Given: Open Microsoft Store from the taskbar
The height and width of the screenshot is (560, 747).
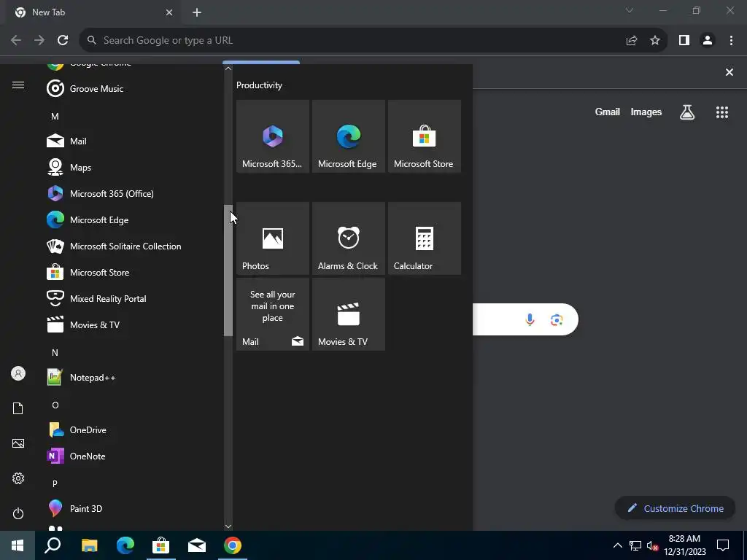Looking at the screenshot, I should (161, 545).
